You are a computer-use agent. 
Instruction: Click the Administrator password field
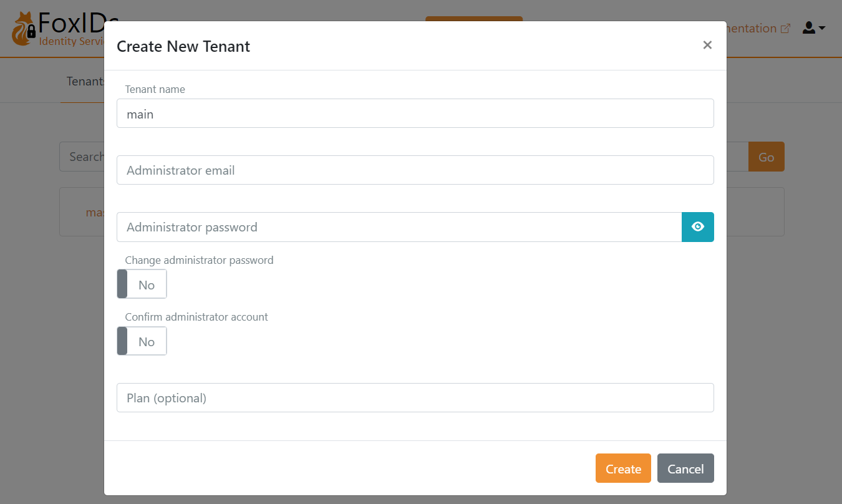point(399,227)
